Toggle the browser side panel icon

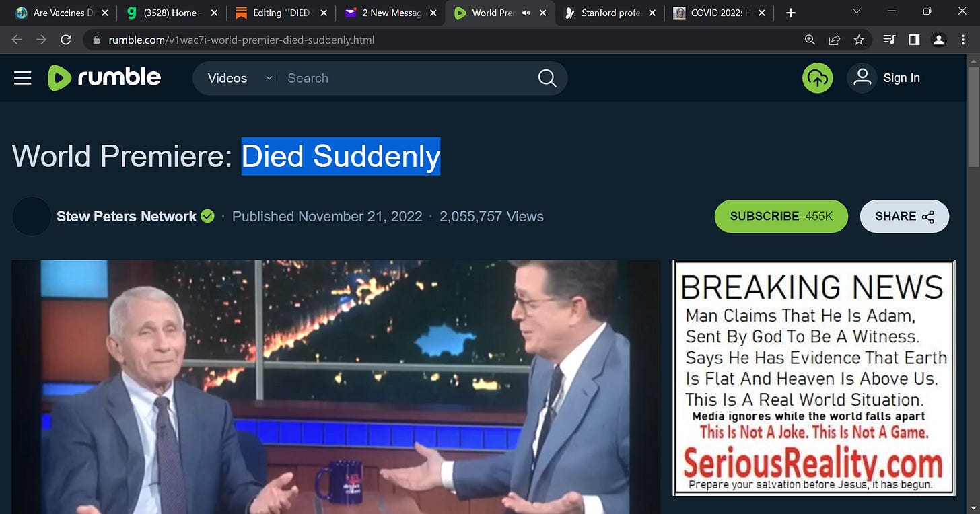coord(913,40)
